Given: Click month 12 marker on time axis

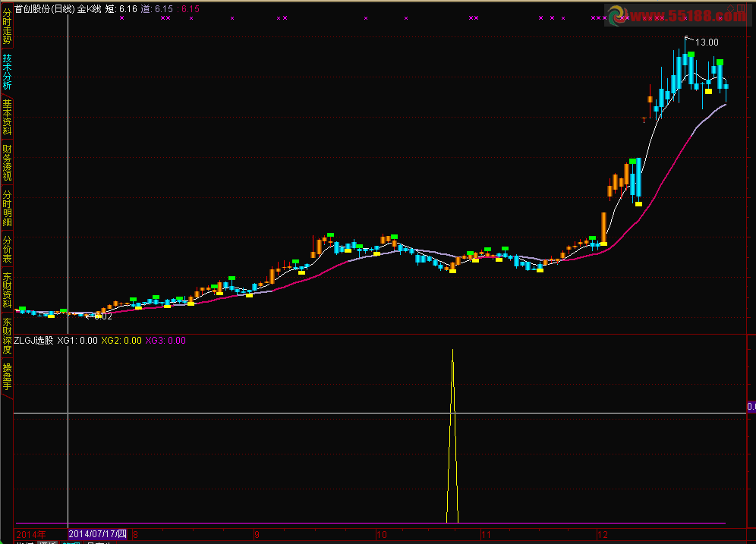Looking at the screenshot, I should point(602,534).
